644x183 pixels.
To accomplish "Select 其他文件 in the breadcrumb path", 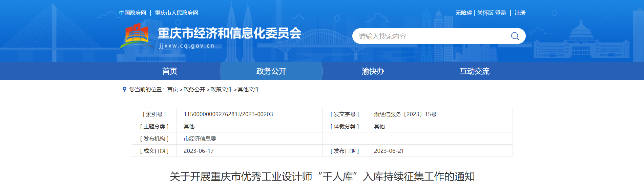I will pyautogui.click(x=248, y=89).
